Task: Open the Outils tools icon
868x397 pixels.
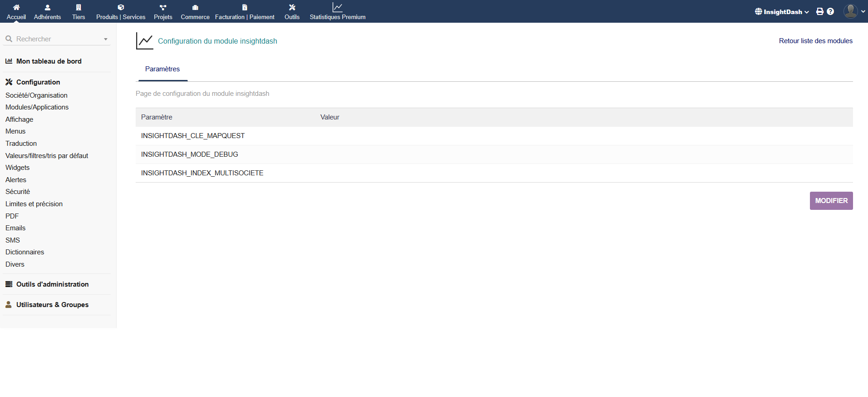Action: tap(292, 7)
